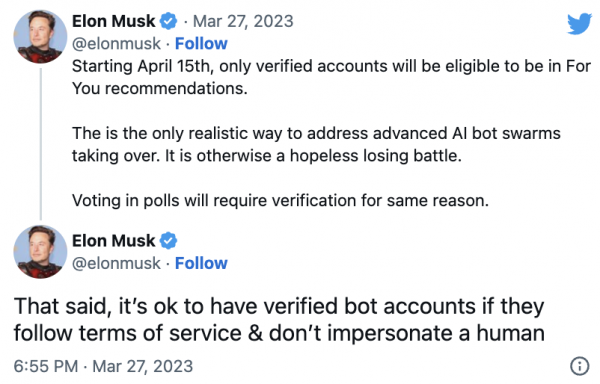Screen dimensions: 600x384
Task: Follow @elonmusk from the second tweet
Action: (201, 263)
